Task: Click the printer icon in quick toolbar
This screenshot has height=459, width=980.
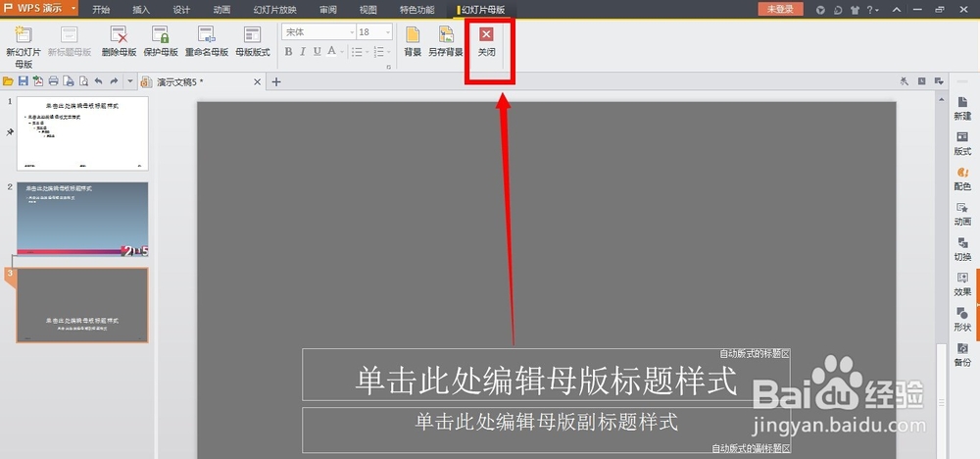Action: pos(54,81)
